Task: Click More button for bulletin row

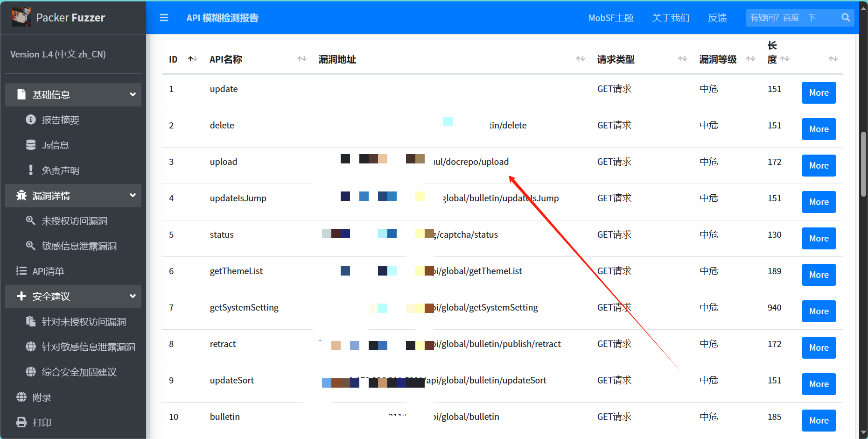Action: click(819, 420)
